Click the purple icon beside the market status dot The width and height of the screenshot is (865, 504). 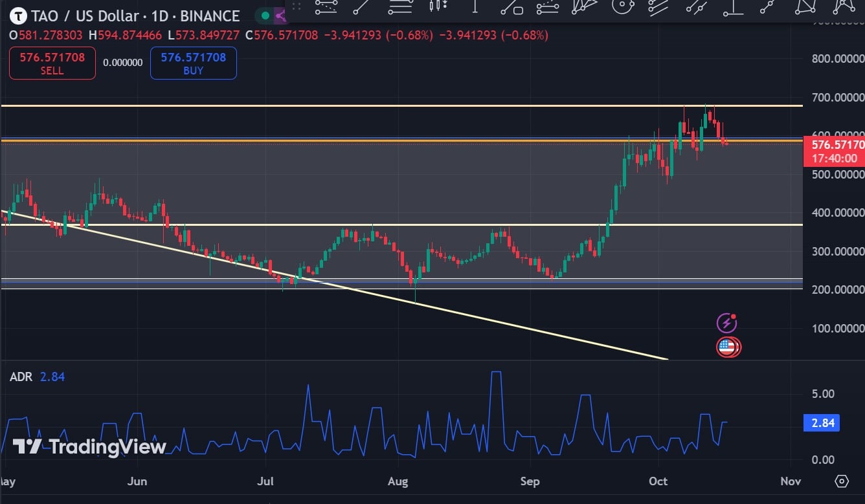click(280, 16)
